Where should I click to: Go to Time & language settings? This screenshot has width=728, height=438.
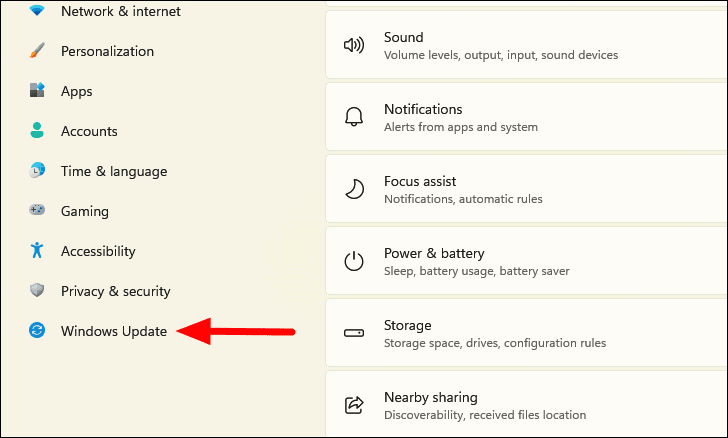(114, 171)
